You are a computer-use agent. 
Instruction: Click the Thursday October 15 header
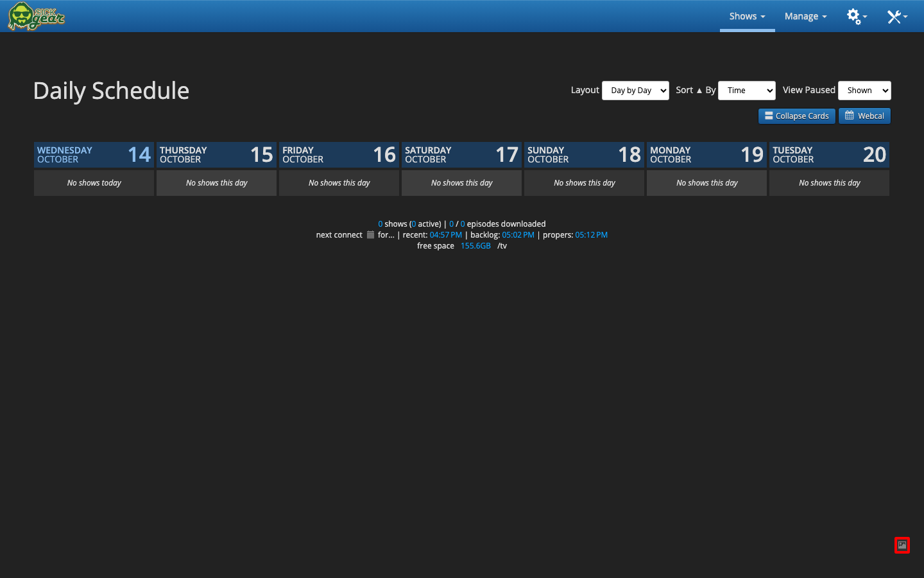pos(216,155)
